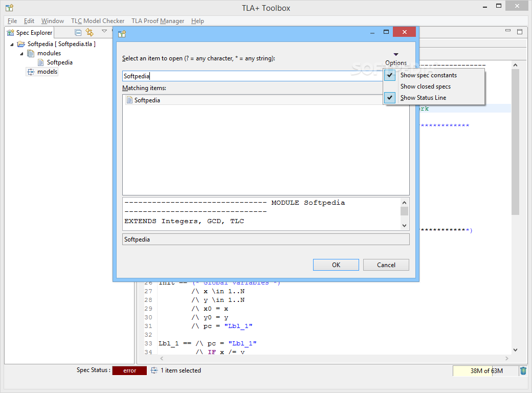
Task: Click editor line 31 pc = "Lbl_1"
Action: click(x=222, y=326)
